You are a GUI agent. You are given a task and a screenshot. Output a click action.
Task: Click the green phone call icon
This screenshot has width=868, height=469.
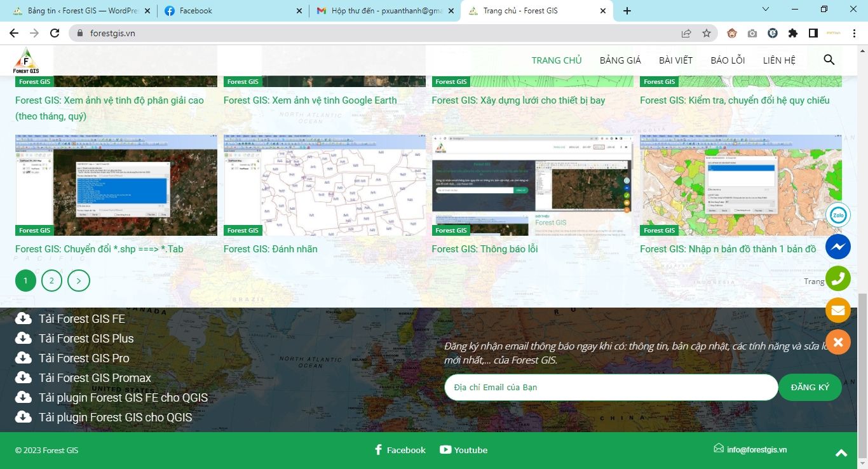coord(837,278)
